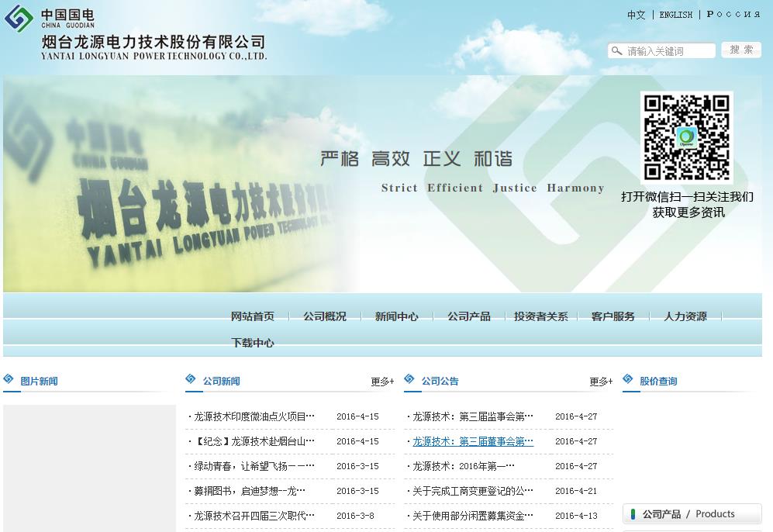
Task: Open the 公司产品 navigation item
Action: pyautogui.click(x=469, y=316)
